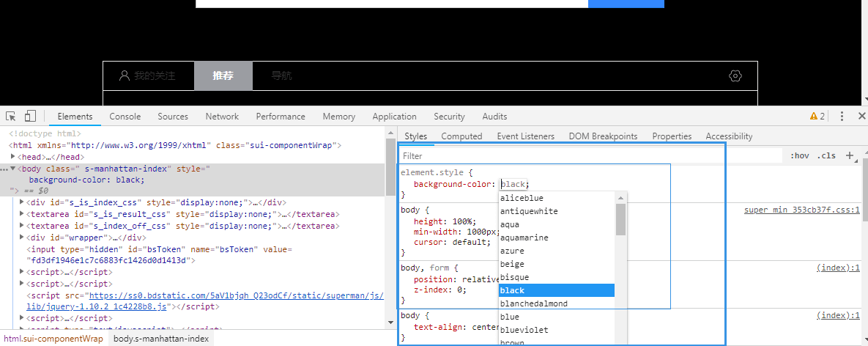Choose blueviolet from the suggestions
868x346 pixels.
pyautogui.click(x=557, y=330)
